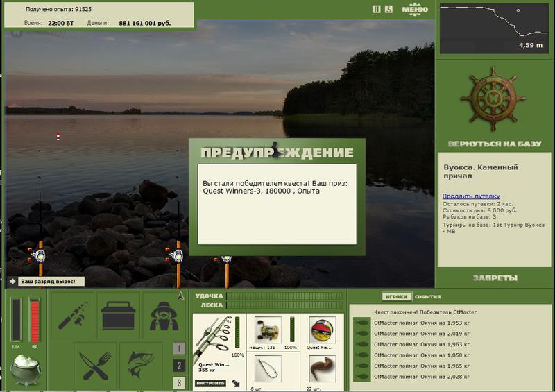Click the diagonal arrow next to НАСТРОИТЬ
Image resolution: width=555 pixels, height=392 pixels.
pos(236,383)
